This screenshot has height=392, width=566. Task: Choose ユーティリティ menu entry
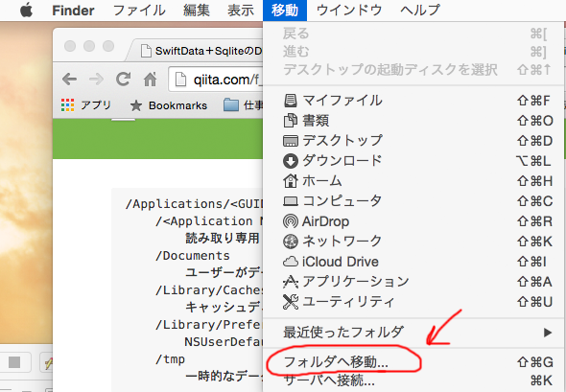tap(414, 302)
